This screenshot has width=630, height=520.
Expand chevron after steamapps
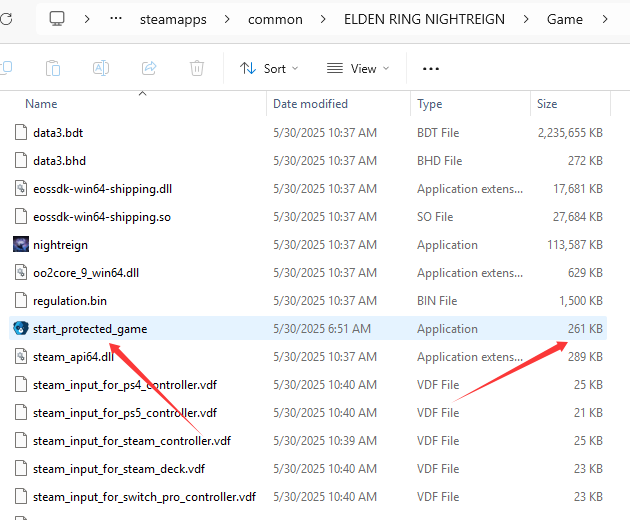[x=227, y=19]
